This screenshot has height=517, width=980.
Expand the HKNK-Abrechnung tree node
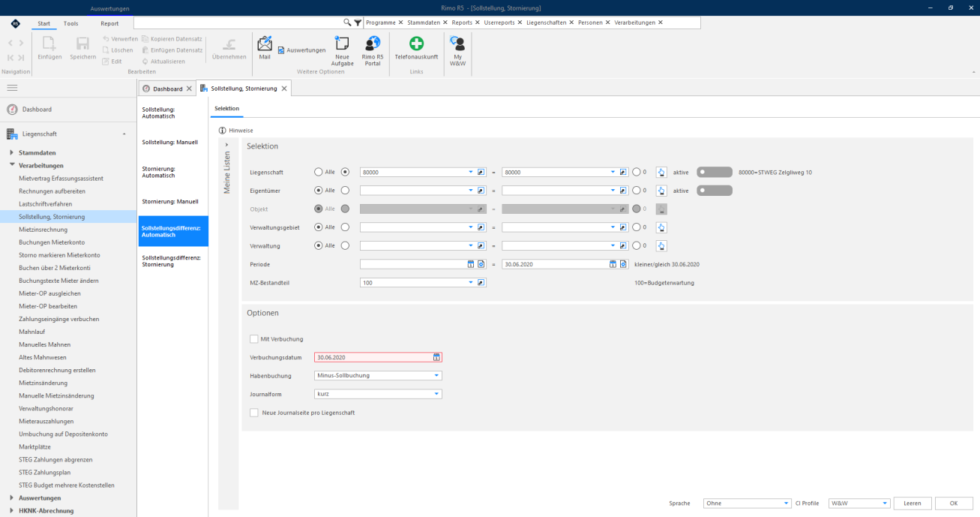click(x=12, y=511)
